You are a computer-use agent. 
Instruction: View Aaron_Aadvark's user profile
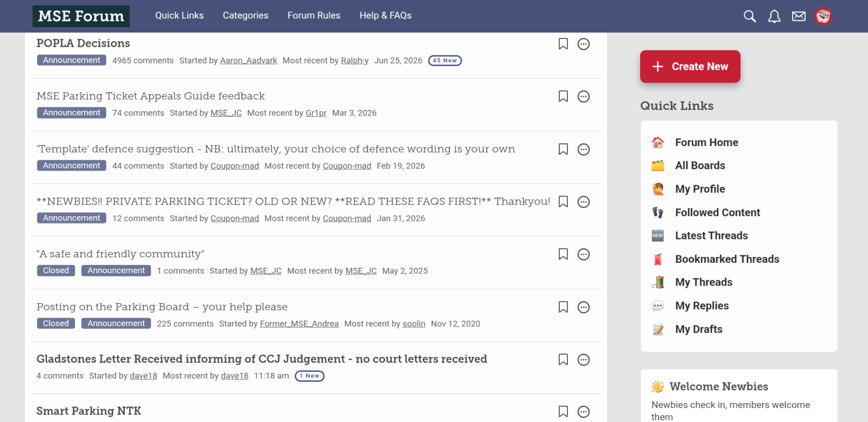[x=248, y=60]
